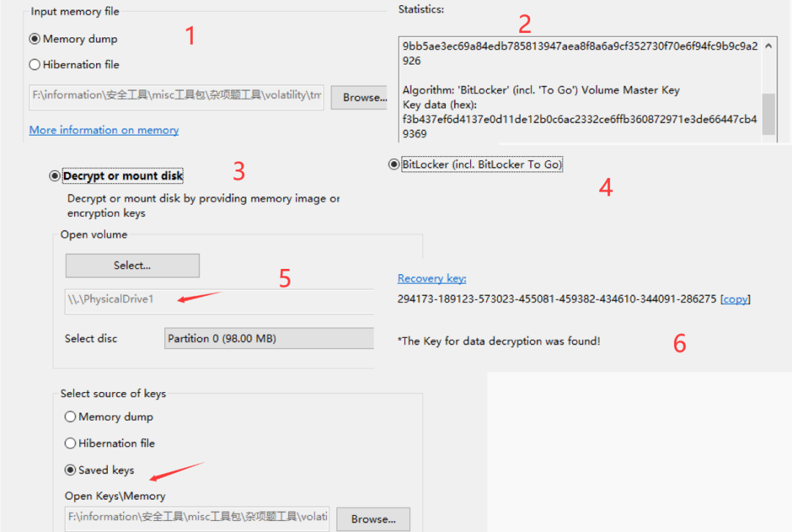Click the Statistics box scrollbar thumb
The height and width of the screenshot is (532, 792).
pyautogui.click(x=769, y=114)
